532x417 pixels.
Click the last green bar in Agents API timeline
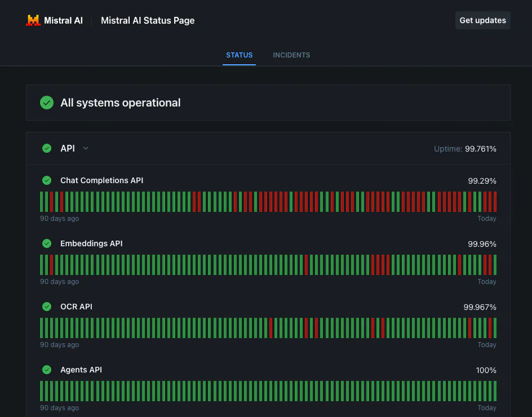pos(495,391)
